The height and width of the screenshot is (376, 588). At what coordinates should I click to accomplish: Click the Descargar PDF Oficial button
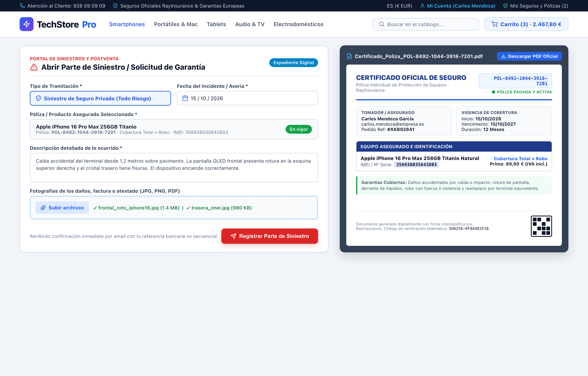[x=529, y=56]
